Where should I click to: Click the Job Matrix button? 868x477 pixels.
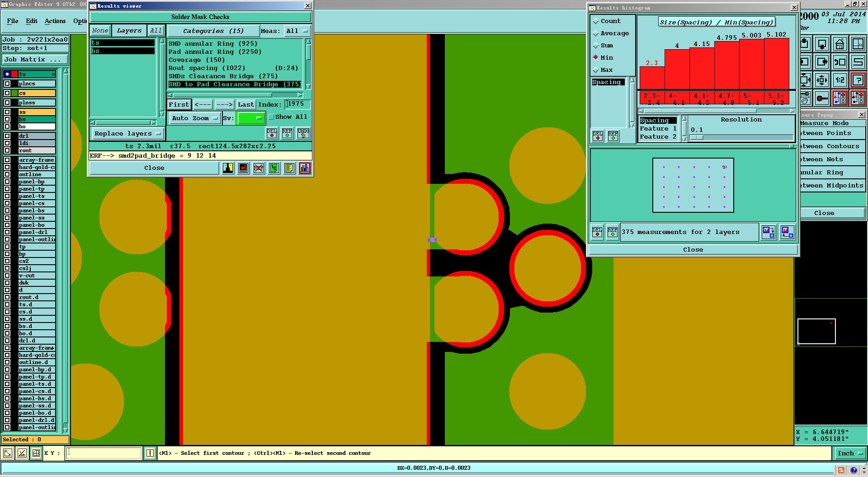pos(35,60)
